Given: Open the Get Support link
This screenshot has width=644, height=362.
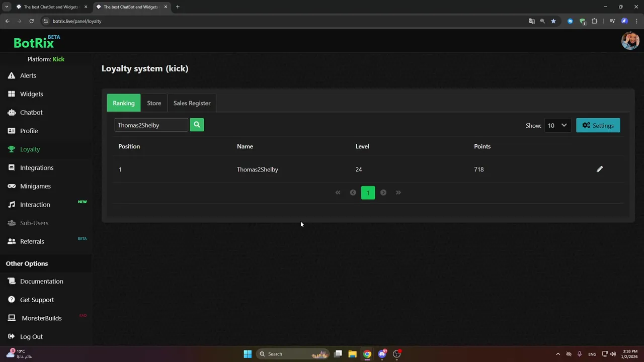Looking at the screenshot, I should (x=37, y=300).
